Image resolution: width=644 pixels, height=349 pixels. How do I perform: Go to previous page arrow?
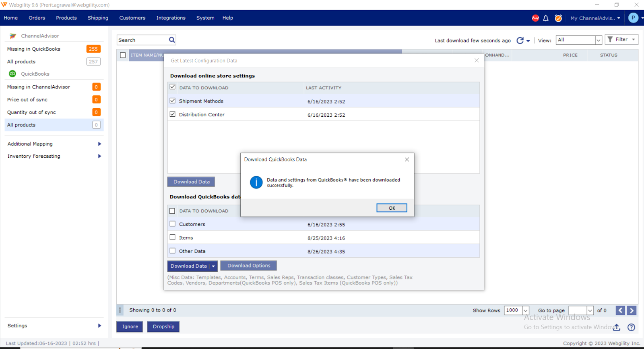(x=620, y=310)
